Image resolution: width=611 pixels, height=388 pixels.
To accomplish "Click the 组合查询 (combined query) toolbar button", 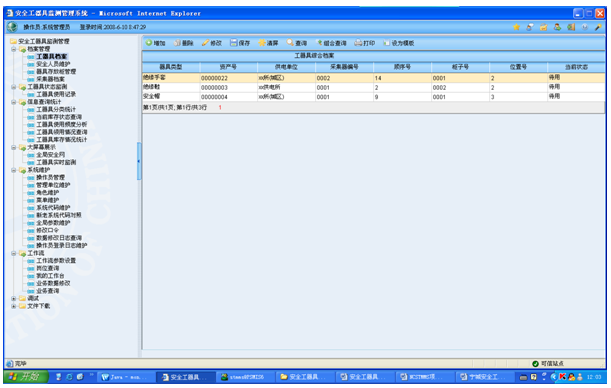I will pos(331,43).
